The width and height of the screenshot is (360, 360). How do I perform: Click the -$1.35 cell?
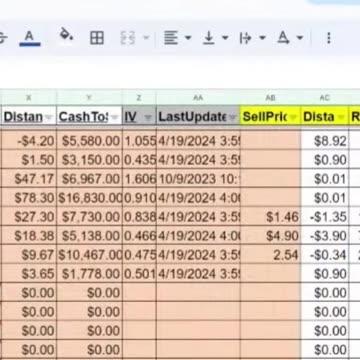tap(325, 217)
